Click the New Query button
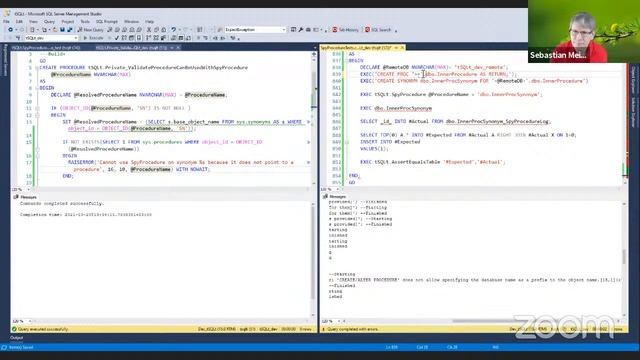The height and width of the screenshot is (360, 640). pyautogui.click(x=91, y=30)
